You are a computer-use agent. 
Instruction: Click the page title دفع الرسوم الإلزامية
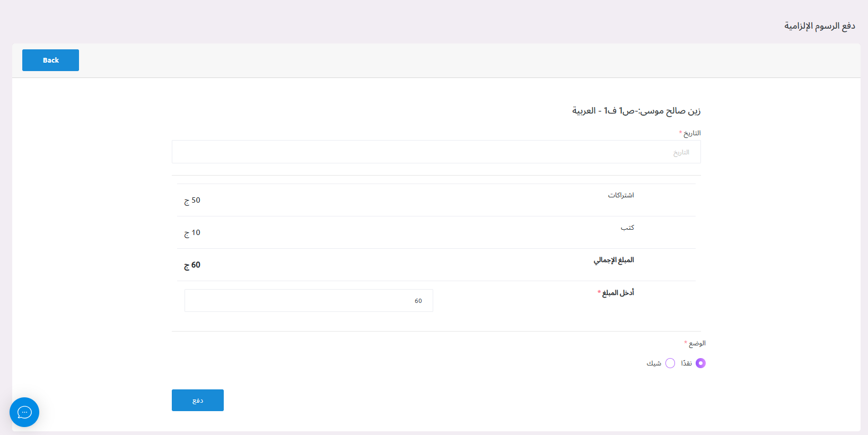[819, 25]
